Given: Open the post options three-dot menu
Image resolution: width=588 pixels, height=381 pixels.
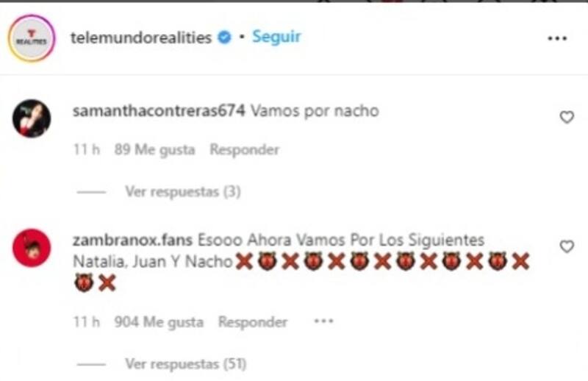Looking at the screenshot, I should (x=557, y=38).
